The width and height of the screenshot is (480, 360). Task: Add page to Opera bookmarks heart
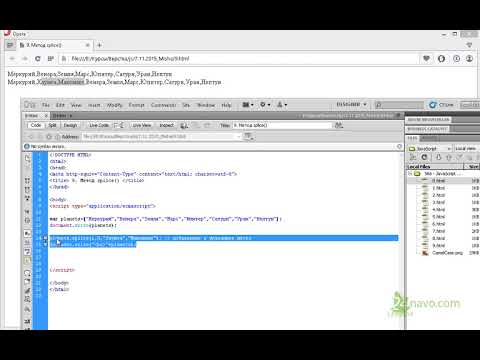click(x=426, y=59)
